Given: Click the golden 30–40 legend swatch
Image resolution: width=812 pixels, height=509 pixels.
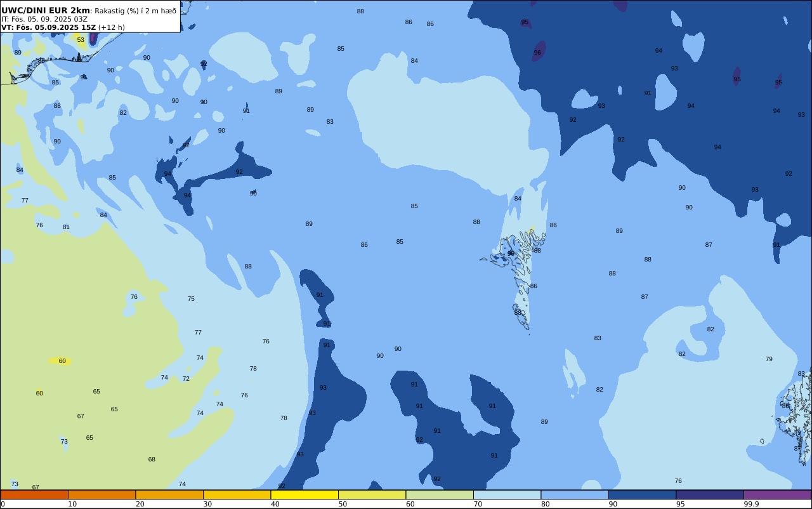Looking at the screenshot, I should (237, 494).
